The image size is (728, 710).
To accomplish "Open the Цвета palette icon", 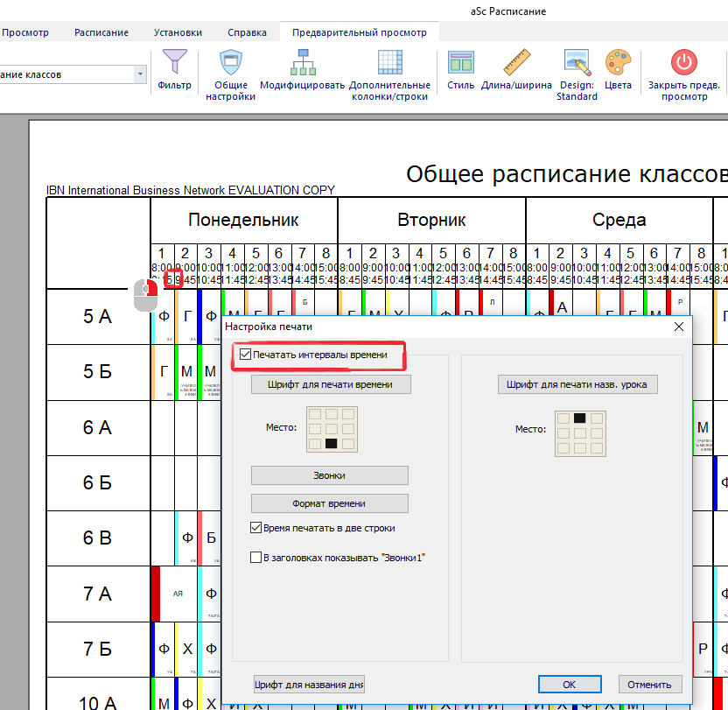I will pos(618,63).
